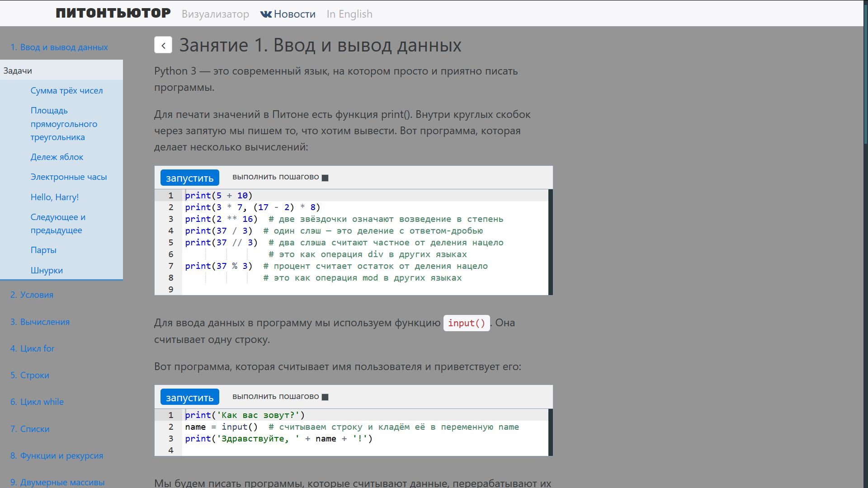Viewport: 868px width, 488px height.
Task: Go to lesson 6. Цикл while
Action: coord(37,402)
